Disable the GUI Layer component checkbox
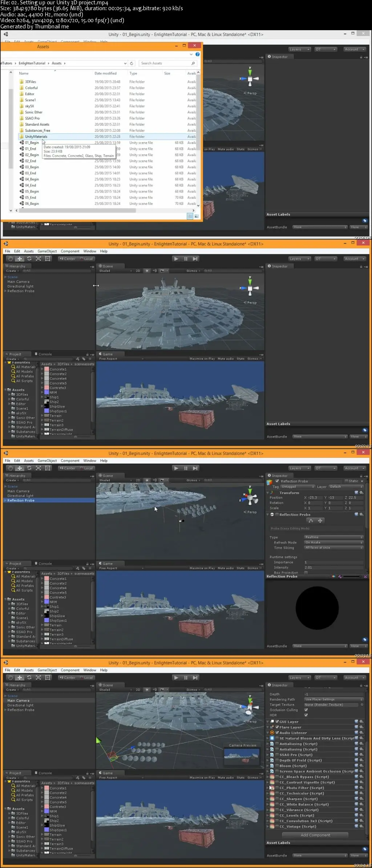Screen dimensions: 372x868 coord(277,721)
